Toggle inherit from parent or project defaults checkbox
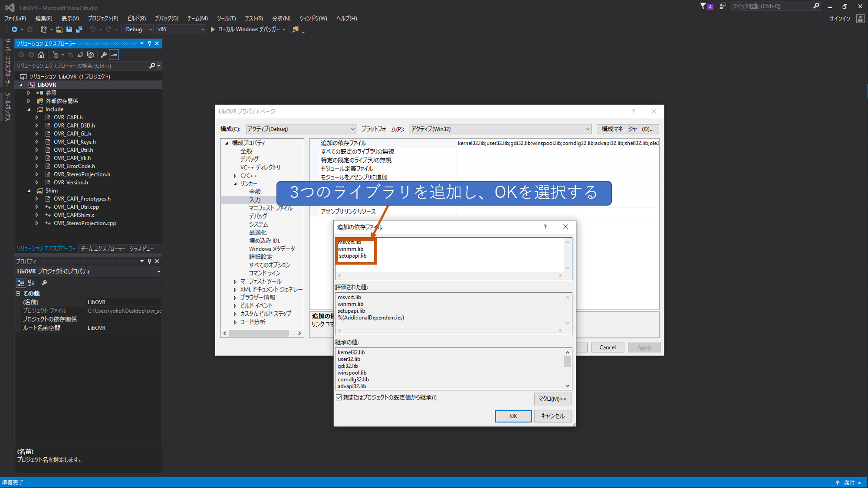The image size is (868, 488). click(x=339, y=397)
